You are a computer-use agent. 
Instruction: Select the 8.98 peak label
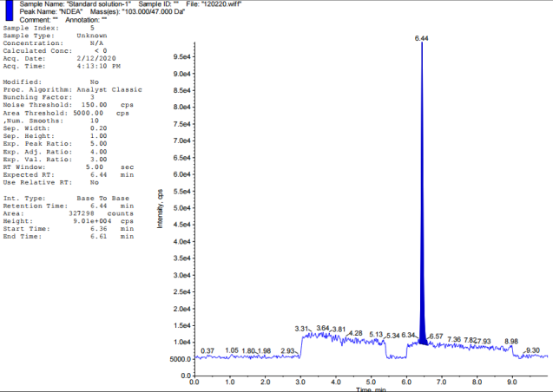tap(512, 341)
